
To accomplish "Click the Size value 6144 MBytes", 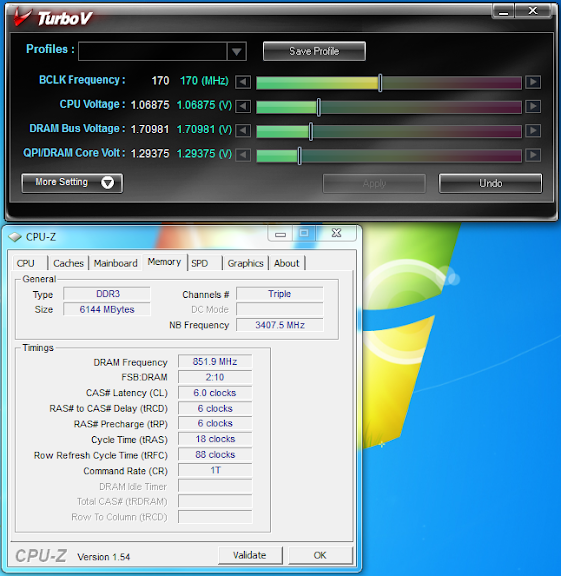I will (x=107, y=309).
